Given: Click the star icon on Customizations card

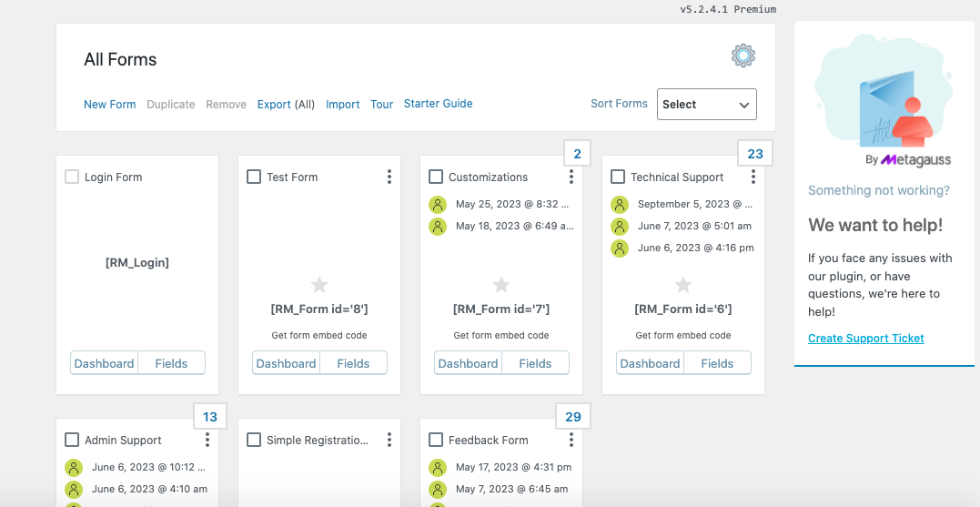Looking at the screenshot, I should pos(501,285).
